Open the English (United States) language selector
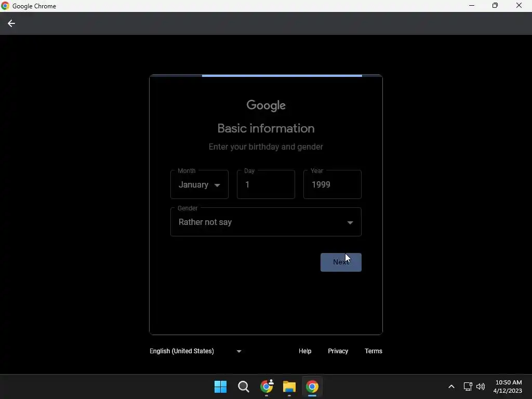 [x=195, y=351]
